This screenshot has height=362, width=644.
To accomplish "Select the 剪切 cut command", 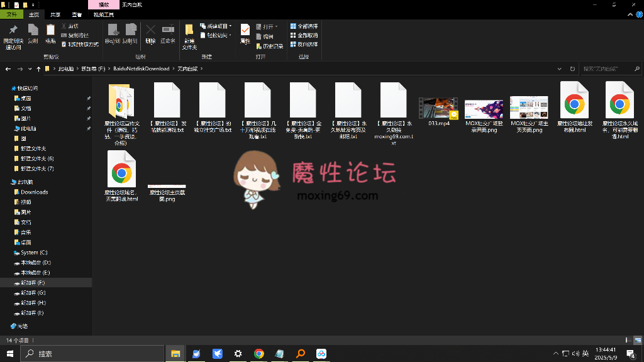I will [x=70, y=26].
